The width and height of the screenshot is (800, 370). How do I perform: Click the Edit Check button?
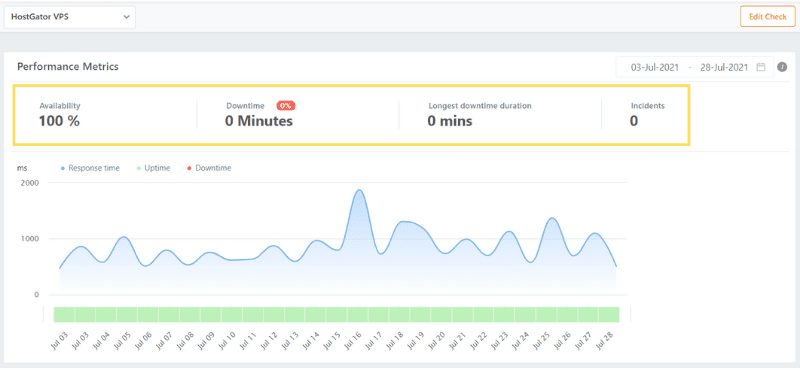(x=767, y=16)
